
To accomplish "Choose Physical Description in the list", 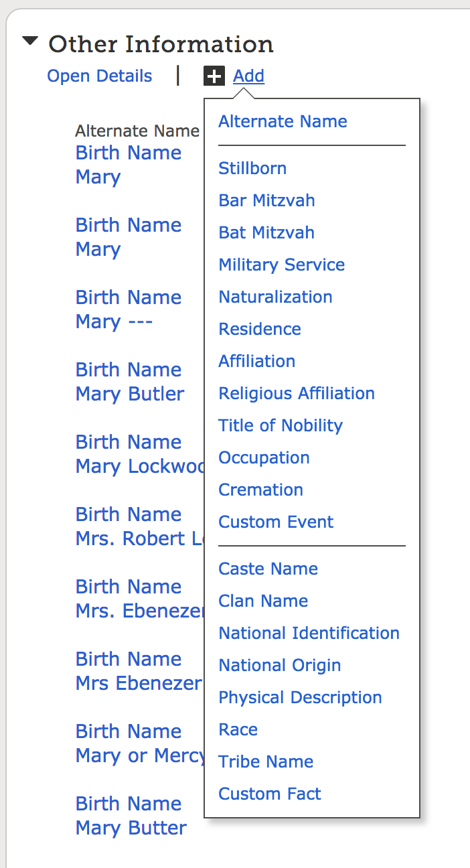I will pyautogui.click(x=300, y=697).
